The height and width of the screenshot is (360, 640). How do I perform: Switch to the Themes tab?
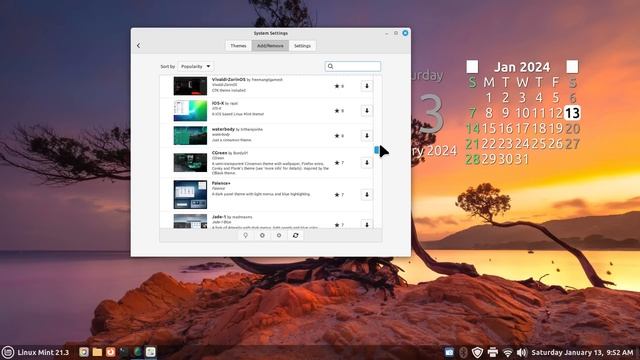pos(238,46)
